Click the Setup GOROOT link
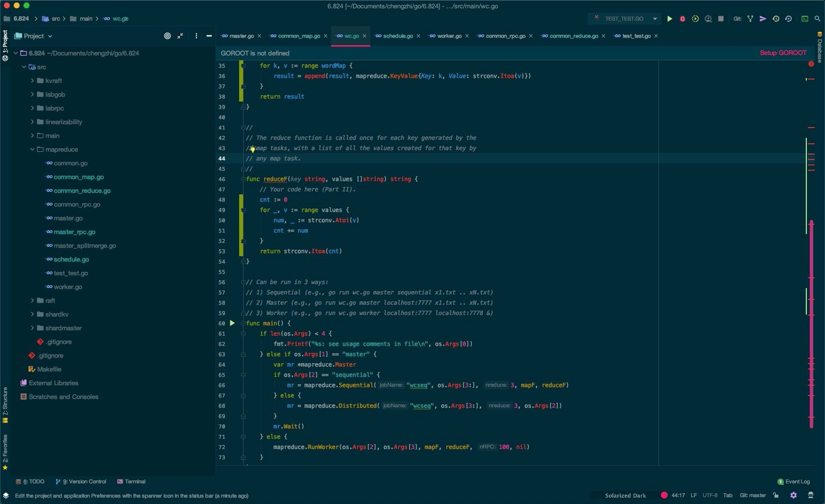825x504 pixels. pos(783,53)
